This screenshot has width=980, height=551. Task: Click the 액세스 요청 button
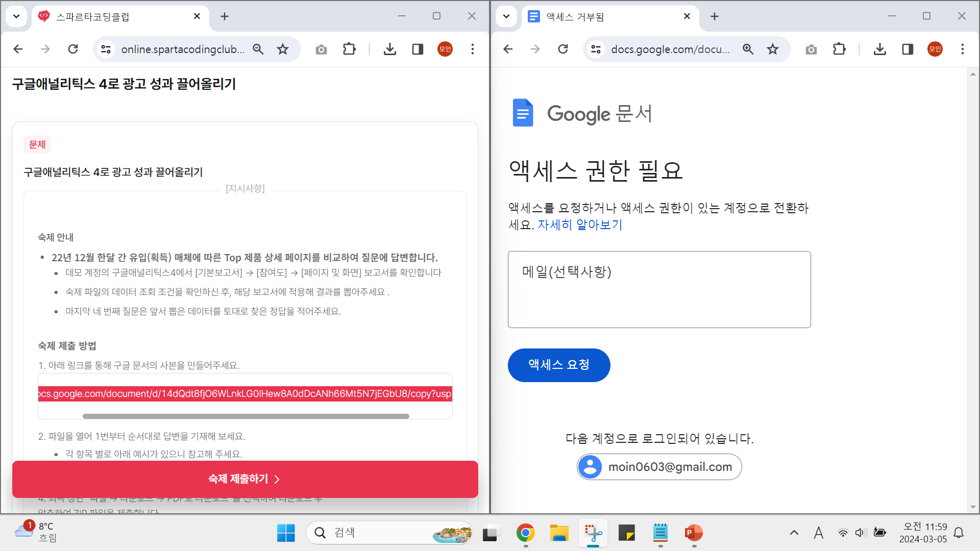(x=559, y=365)
